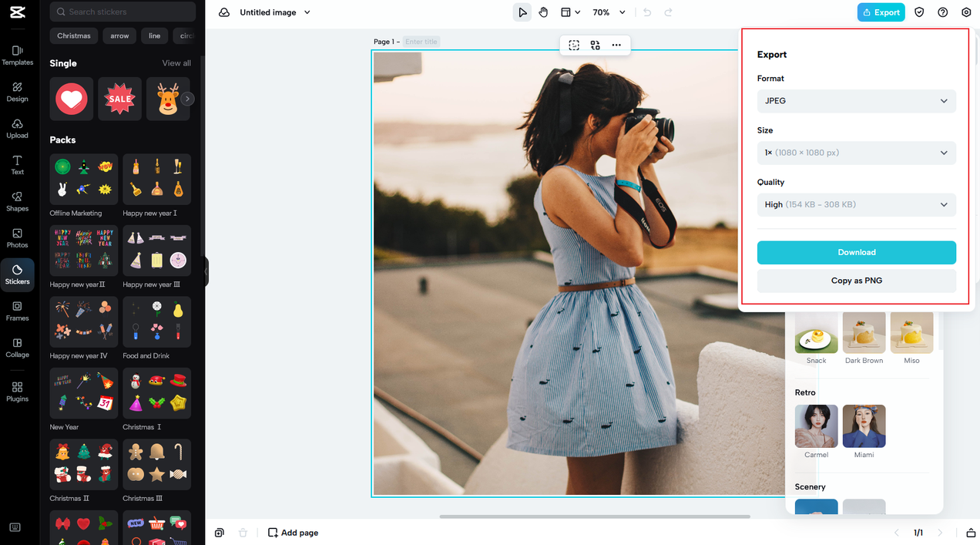Expand the Untitled image title dropdown
980x545 pixels.
pyautogui.click(x=307, y=12)
